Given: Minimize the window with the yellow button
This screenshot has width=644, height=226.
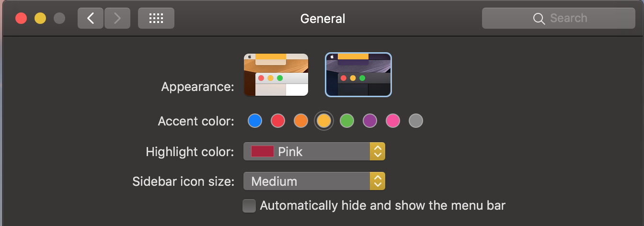Looking at the screenshot, I should click(40, 18).
